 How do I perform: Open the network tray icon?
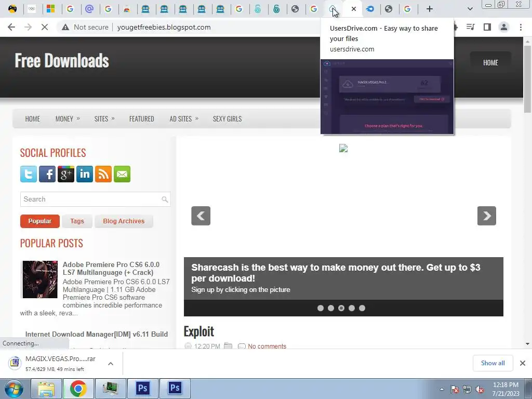coord(467,389)
